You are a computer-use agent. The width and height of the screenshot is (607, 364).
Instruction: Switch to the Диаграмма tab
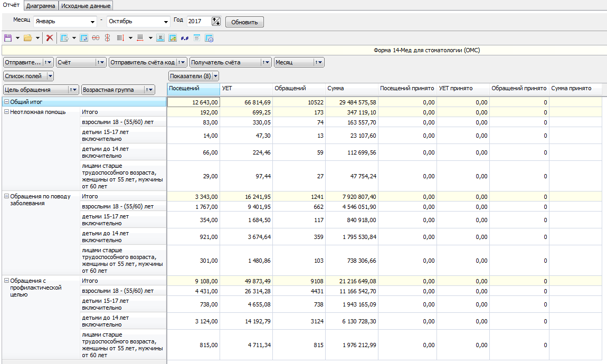(x=41, y=6)
